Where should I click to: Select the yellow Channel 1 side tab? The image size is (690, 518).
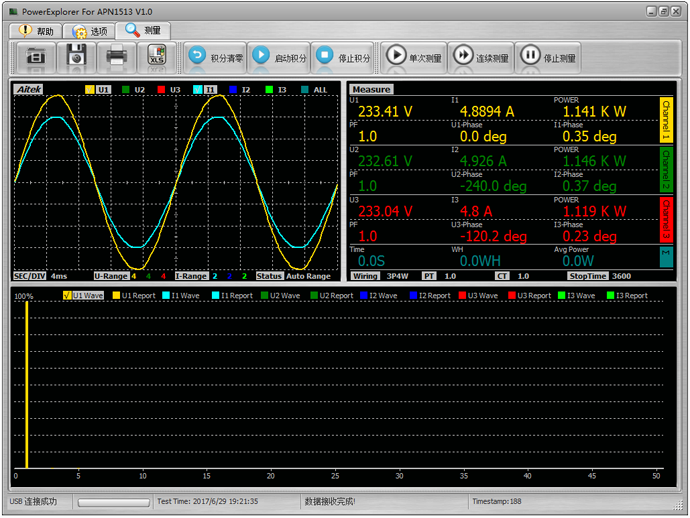pos(668,120)
